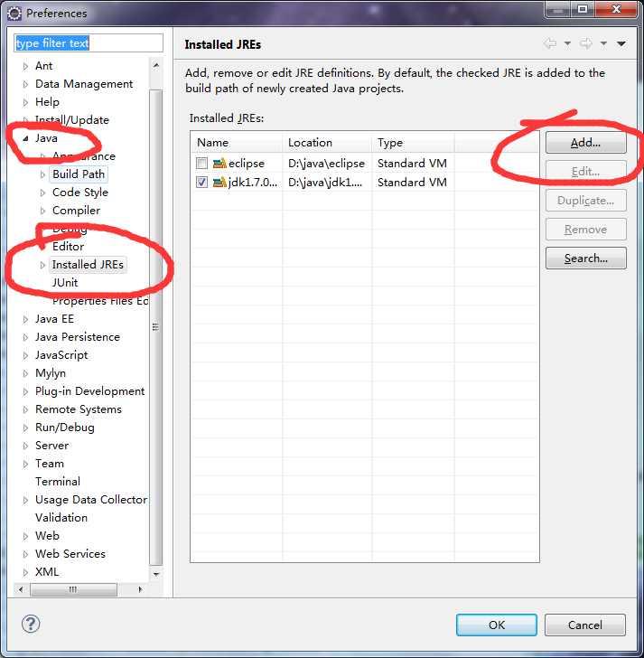
Task: Dismiss dialog with Cancel button
Action: pos(585,625)
